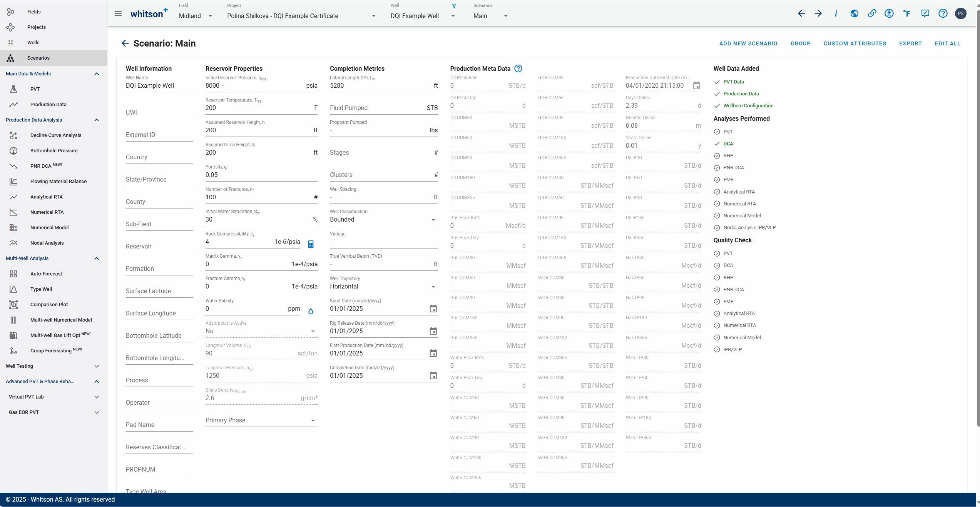Viewport: 980px width, 507px height.
Task: Open the info icon in top bar
Action: pos(836,13)
